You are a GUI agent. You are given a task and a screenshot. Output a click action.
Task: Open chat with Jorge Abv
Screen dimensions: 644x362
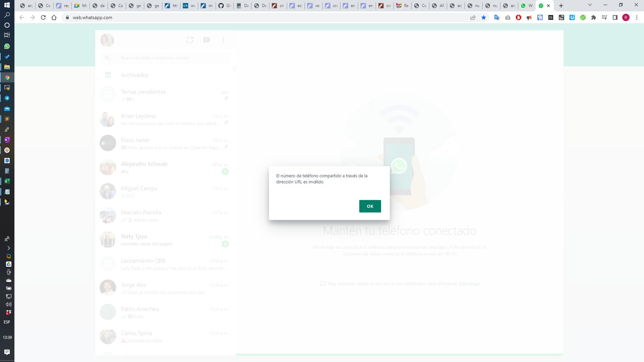click(x=165, y=288)
